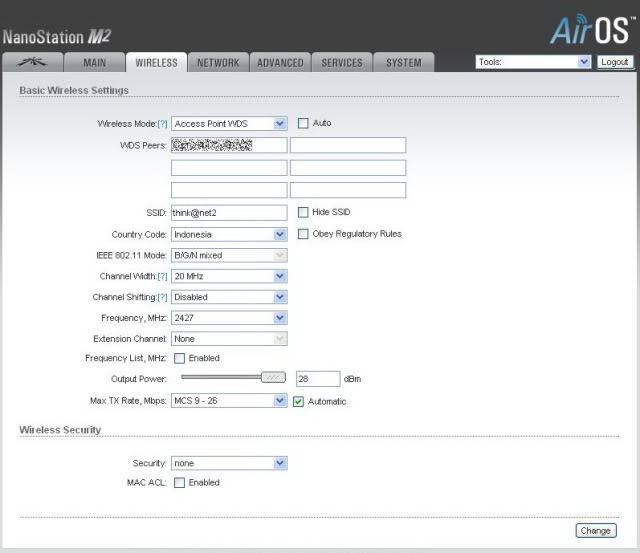Open Wireless Mode help link

click(162, 124)
